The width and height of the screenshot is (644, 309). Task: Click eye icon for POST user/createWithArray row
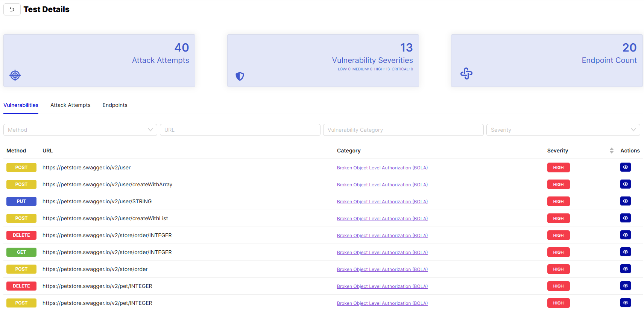(x=625, y=184)
